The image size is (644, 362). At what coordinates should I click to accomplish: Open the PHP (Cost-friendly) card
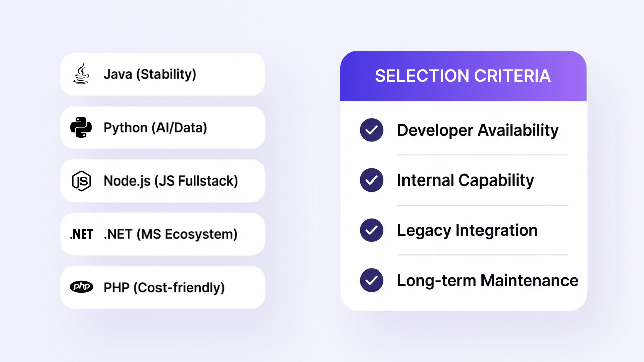point(163,288)
